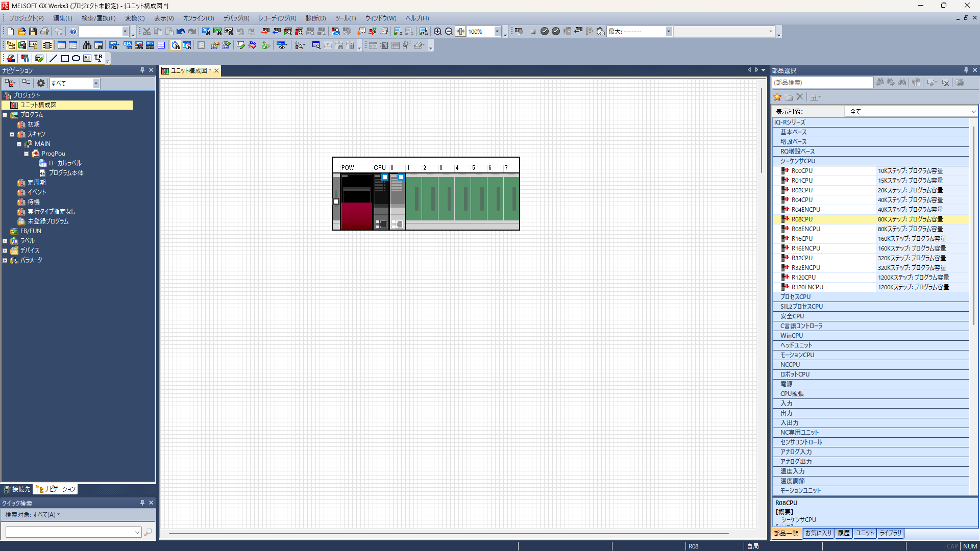Expand the デバイス tree node
980x551 pixels.
[x=5, y=251]
